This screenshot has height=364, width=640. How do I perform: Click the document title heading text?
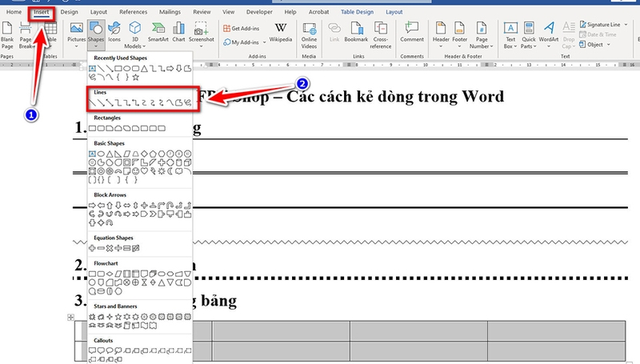350,97
